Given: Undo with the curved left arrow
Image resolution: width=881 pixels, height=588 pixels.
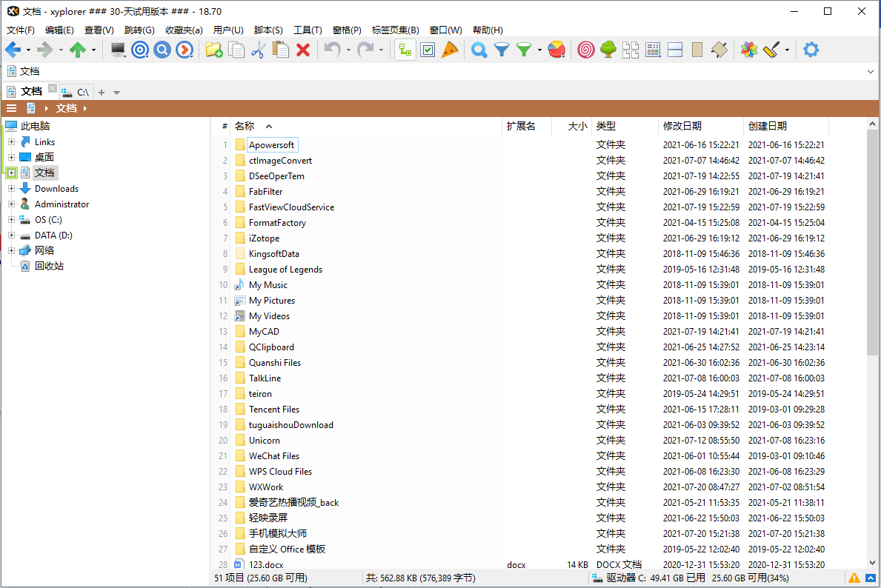Looking at the screenshot, I should pos(333,50).
